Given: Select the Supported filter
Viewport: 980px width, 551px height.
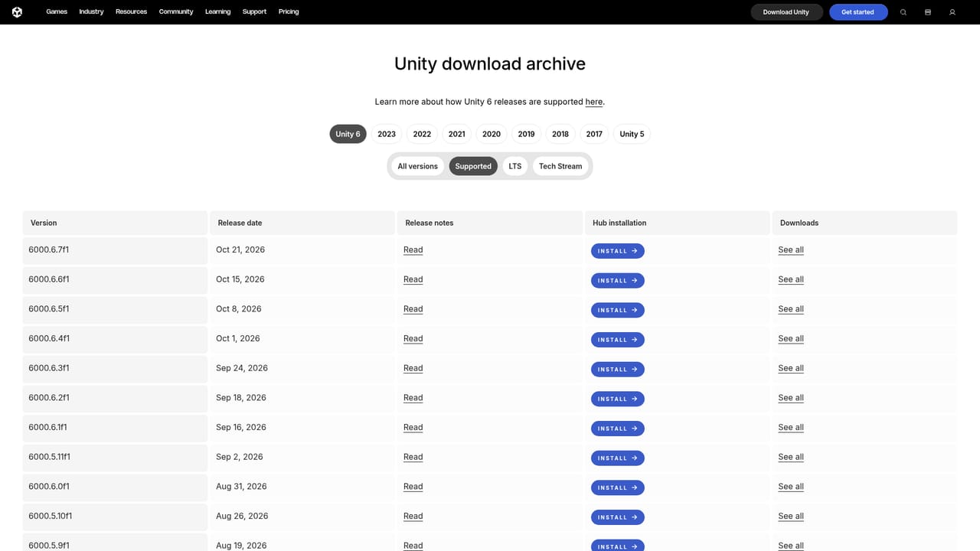Looking at the screenshot, I should (473, 166).
